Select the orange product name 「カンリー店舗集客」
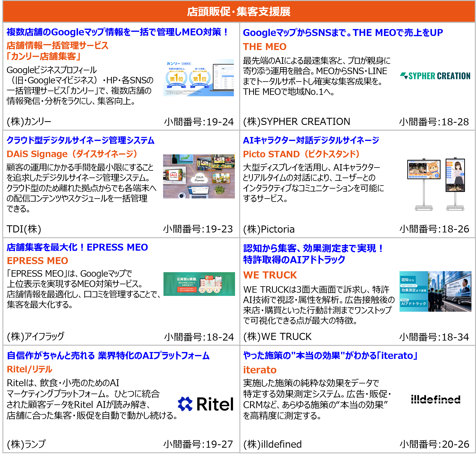The width and height of the screenshot is (476, 455). coord(44,56)
